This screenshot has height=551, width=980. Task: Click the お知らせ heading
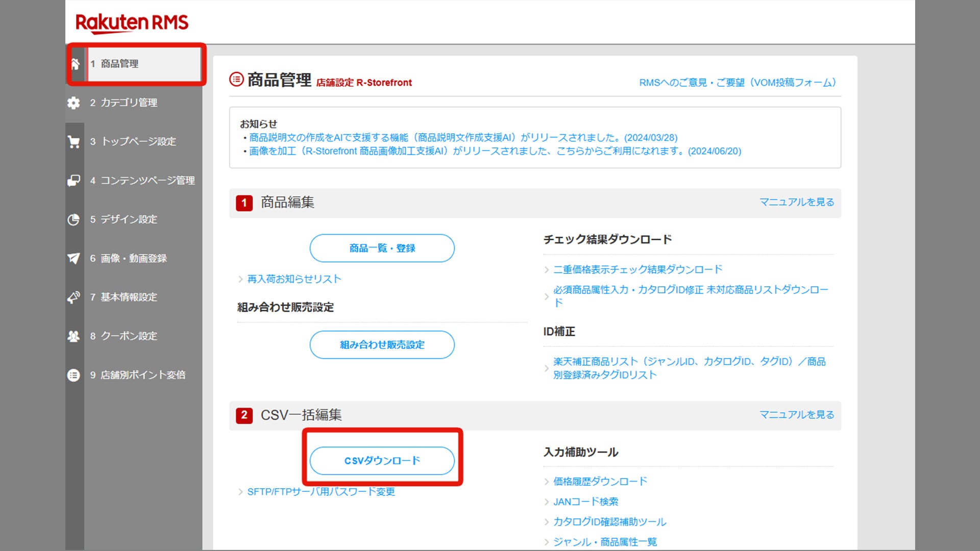pos(258,124)
